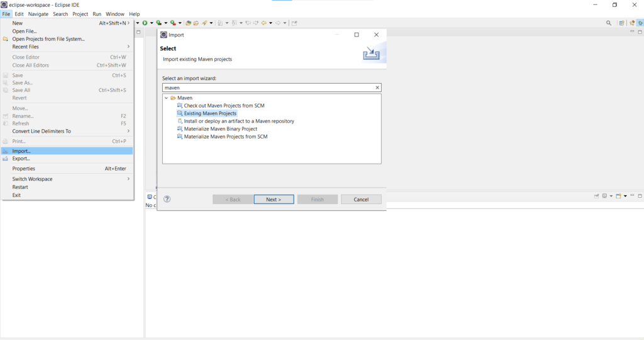Minimize the editor area
This screenshot has width=644, height=340.
[x=632, y=31]
